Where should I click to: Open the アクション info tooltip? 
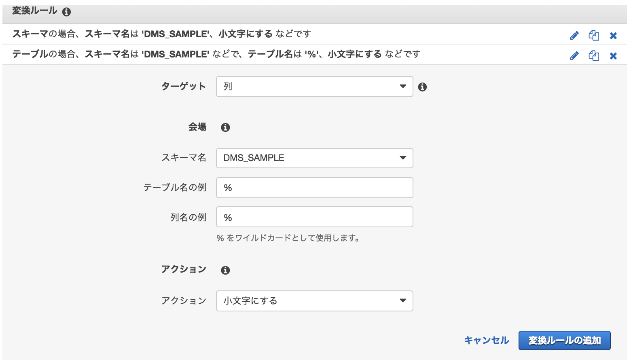coord(225,270)
